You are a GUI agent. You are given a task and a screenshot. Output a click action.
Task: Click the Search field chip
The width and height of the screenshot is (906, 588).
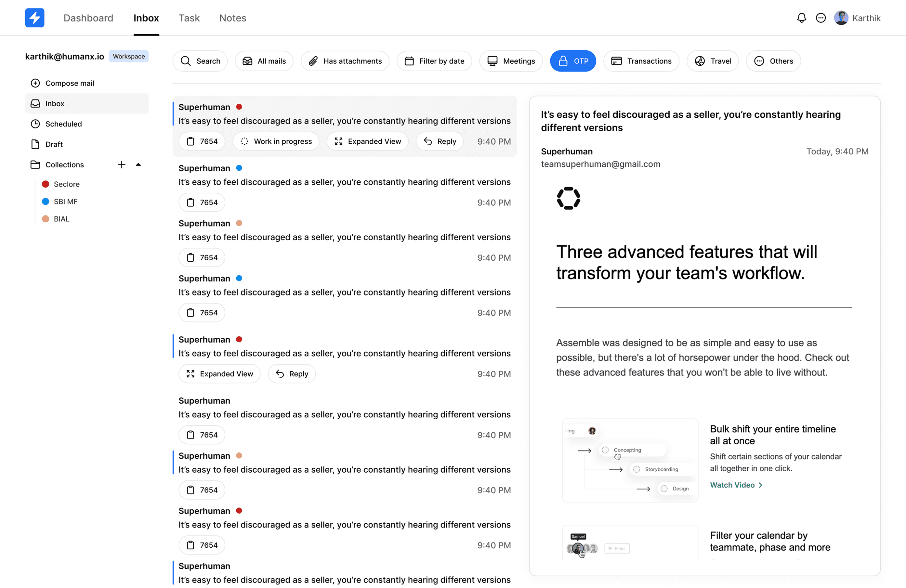click(x=200, y=61)
